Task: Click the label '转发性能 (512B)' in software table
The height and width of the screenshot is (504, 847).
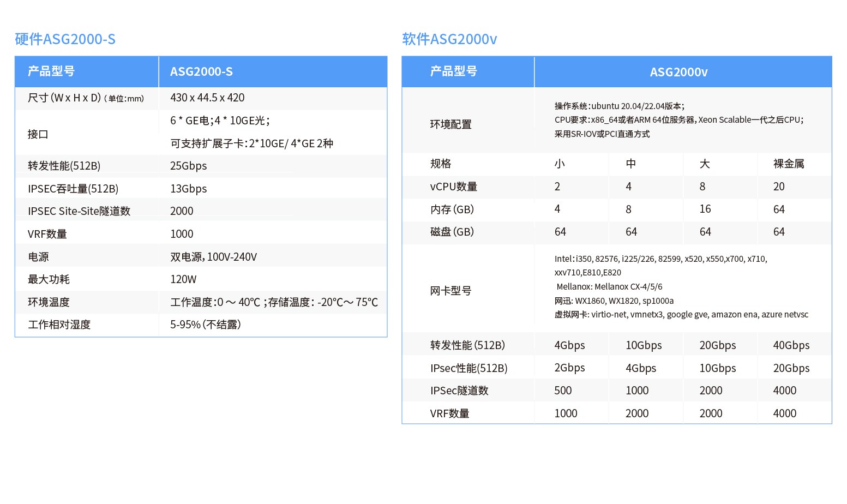Action: point(467,345)
